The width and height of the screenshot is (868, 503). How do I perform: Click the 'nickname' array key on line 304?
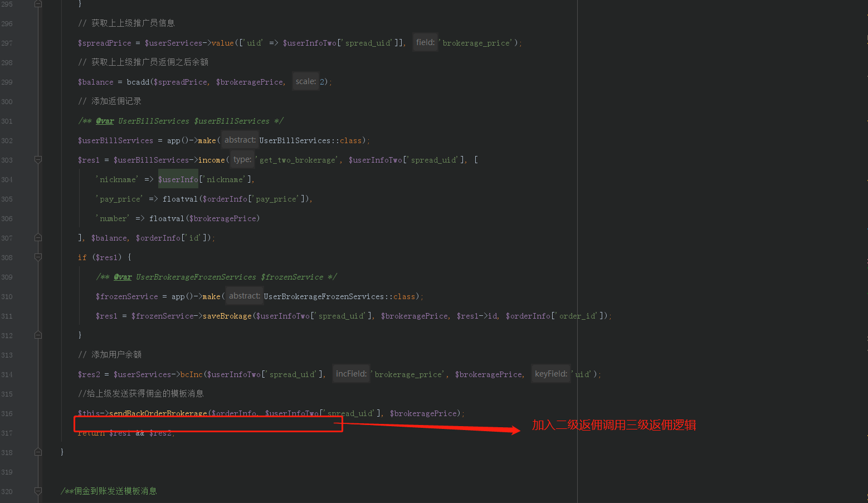[x=118, y=179]
